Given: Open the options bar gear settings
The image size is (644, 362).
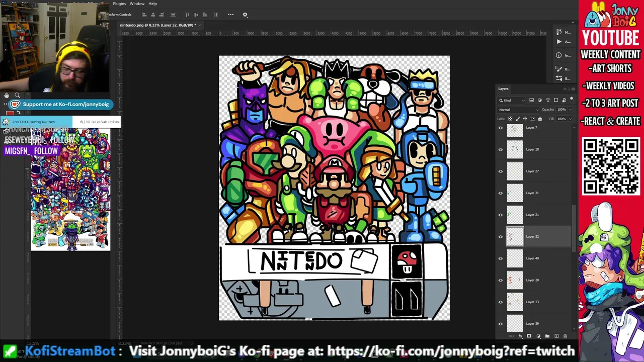Looking at the screenshot, I should 245,15.
